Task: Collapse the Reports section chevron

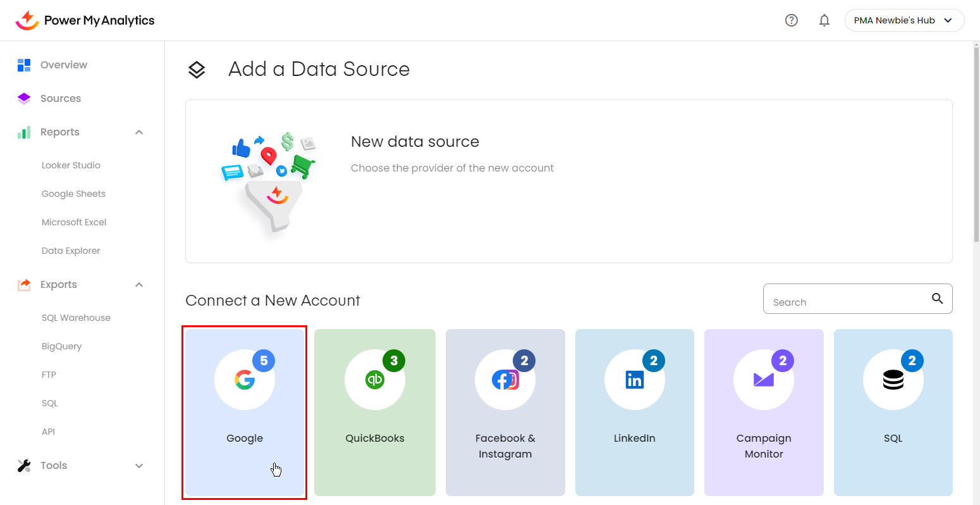Action: [139, 132]
